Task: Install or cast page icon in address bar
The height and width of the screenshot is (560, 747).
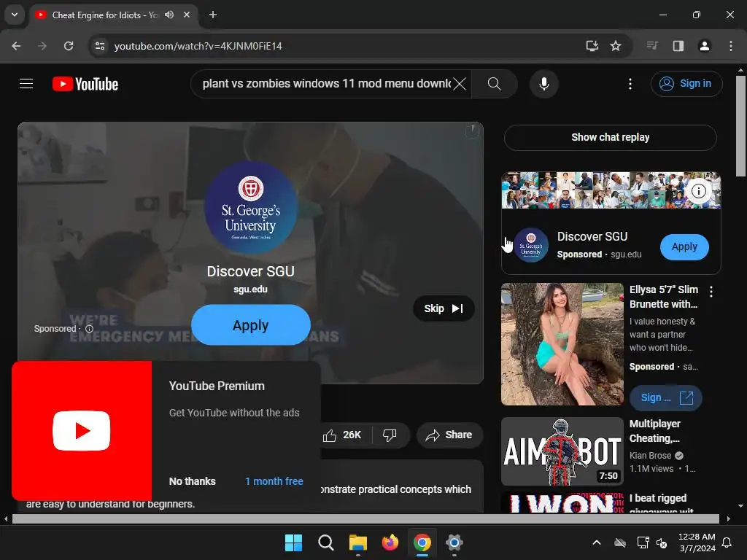Action: (x=592, y=46)
